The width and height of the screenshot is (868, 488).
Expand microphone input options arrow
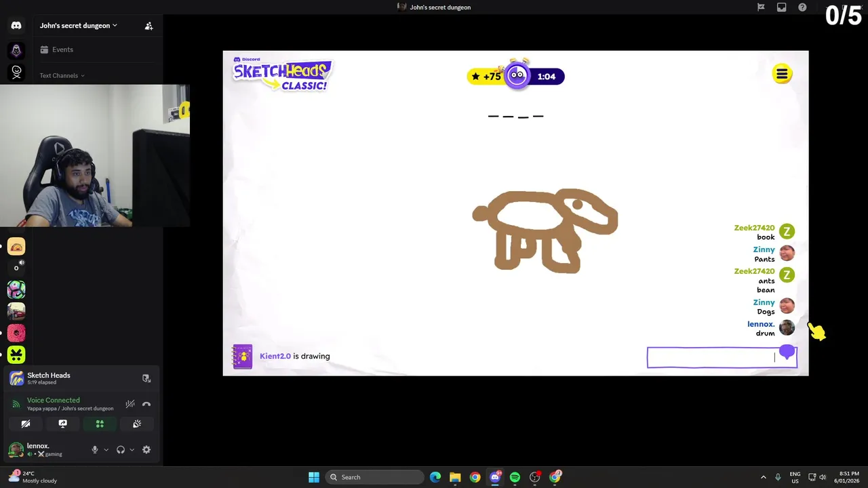[x=106, y=449]
